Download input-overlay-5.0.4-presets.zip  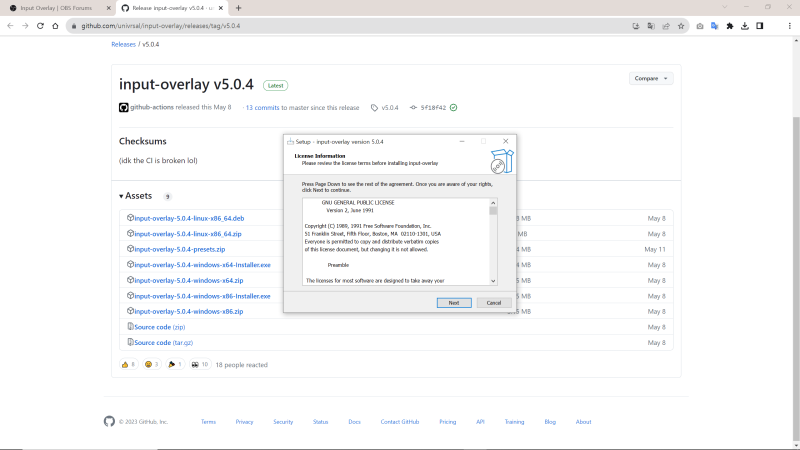pos(180,249)
